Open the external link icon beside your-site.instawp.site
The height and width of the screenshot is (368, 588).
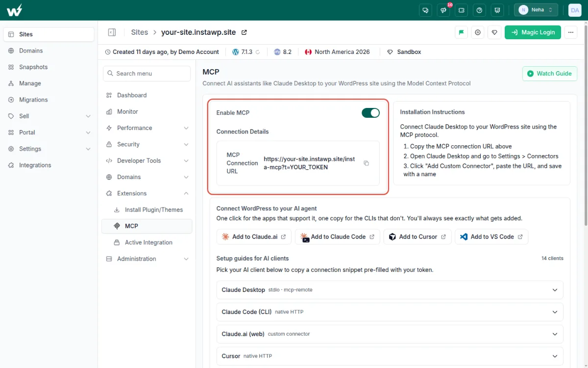[244, 32]
